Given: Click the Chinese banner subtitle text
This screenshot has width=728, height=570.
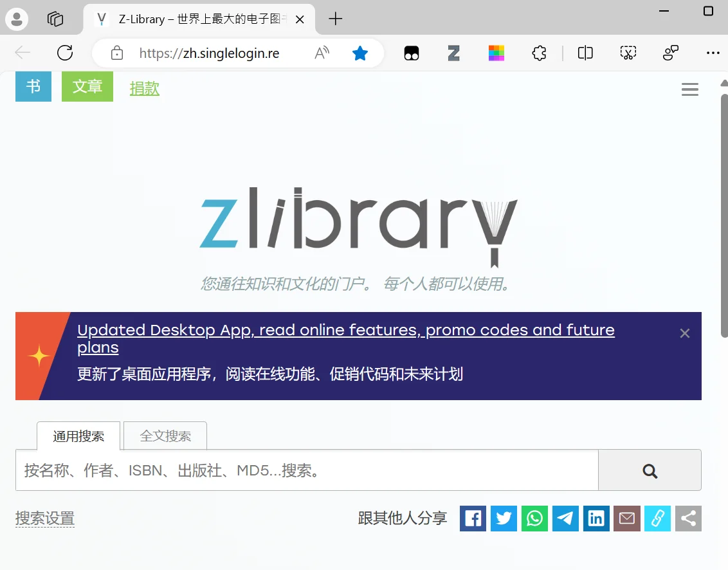Looking at the screenshot, I should (x=269, y=374).
